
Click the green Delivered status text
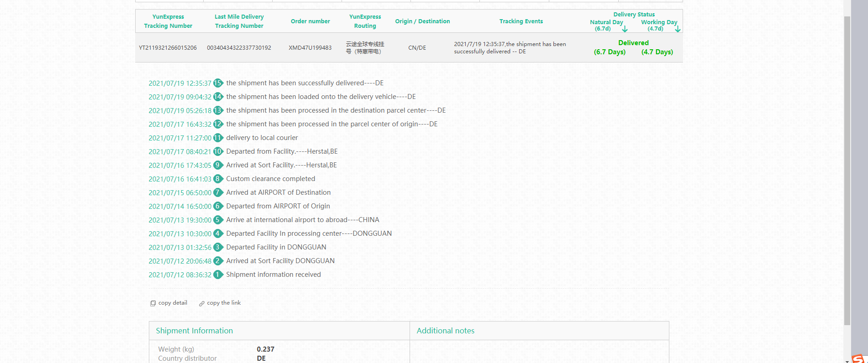[633, 43]
